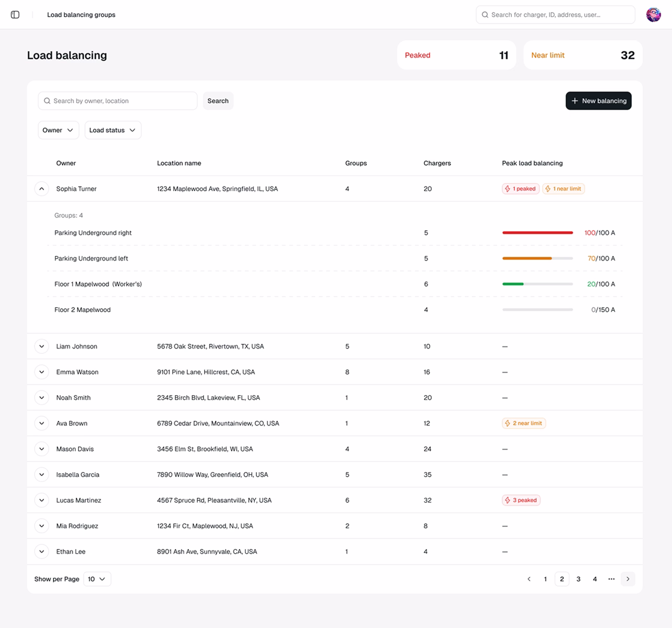Screen dimensions: 672x628
Task: Click the Load balancing groups breadcrumb
Action: click(x=81, y=15)
